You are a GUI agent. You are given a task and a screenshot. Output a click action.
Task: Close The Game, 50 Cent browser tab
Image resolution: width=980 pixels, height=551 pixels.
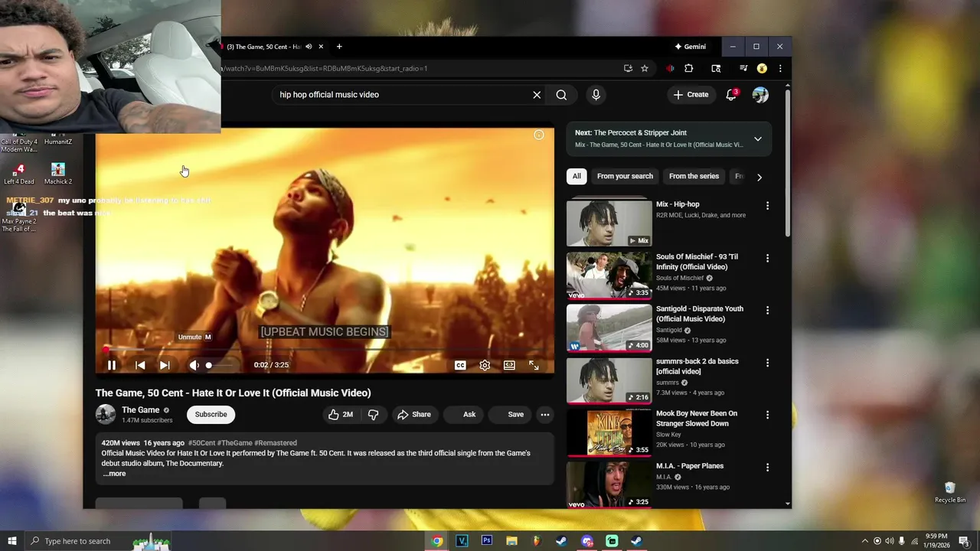click(x=321, y=47)
